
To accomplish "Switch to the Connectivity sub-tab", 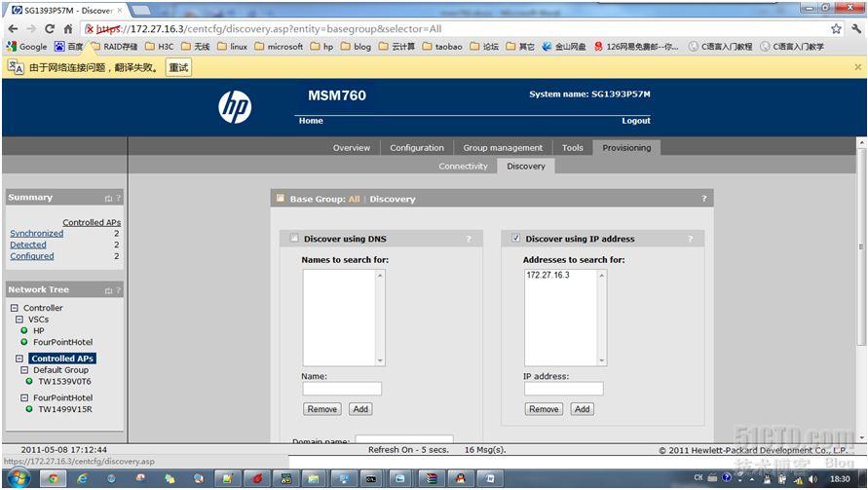I will tap(463, 167).
